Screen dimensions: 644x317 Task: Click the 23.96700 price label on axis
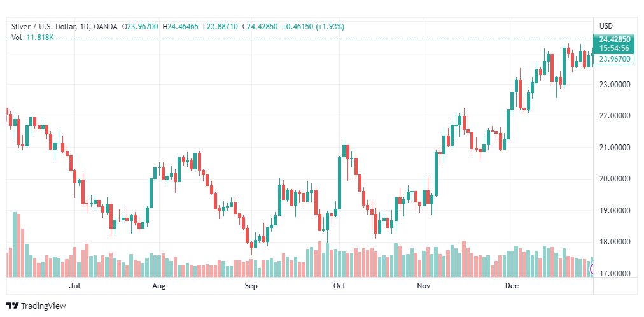pyautogui.click(x=615, y=59)
